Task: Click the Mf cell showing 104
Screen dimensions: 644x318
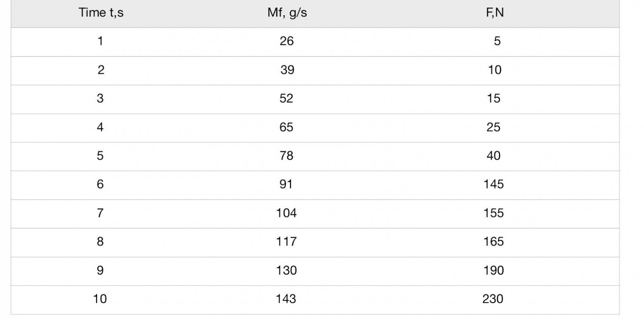Action: click(286, 213)
